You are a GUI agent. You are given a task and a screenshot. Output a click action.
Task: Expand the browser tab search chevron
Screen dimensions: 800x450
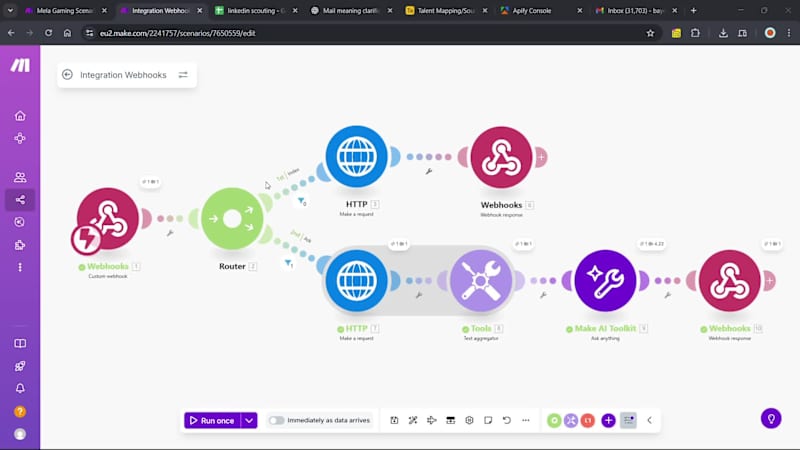[10, 10]
